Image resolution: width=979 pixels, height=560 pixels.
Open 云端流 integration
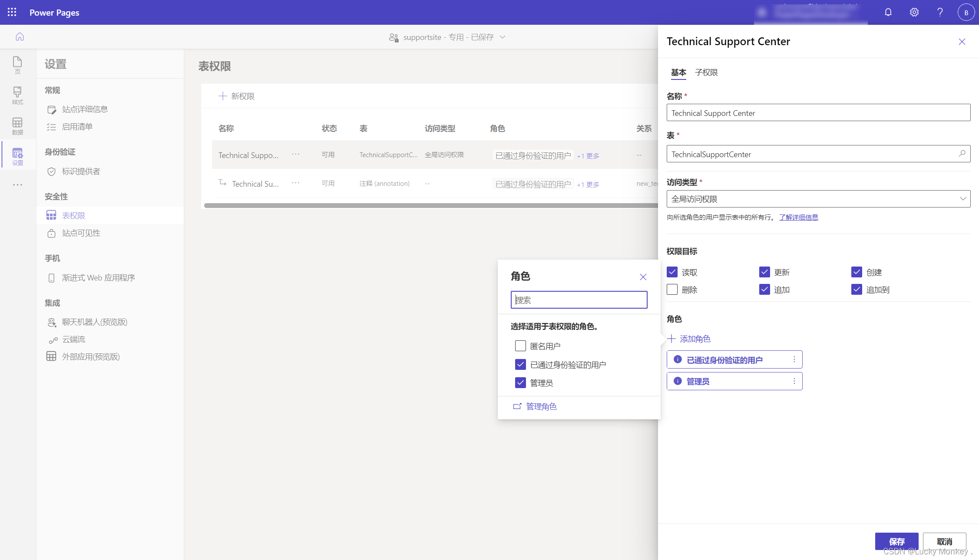pyautogui.click(x=66, y=339)
